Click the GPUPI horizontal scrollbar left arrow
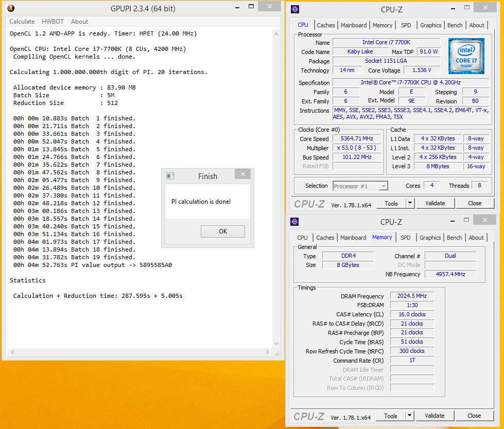 pyautogui.click(x=12, y=352)
